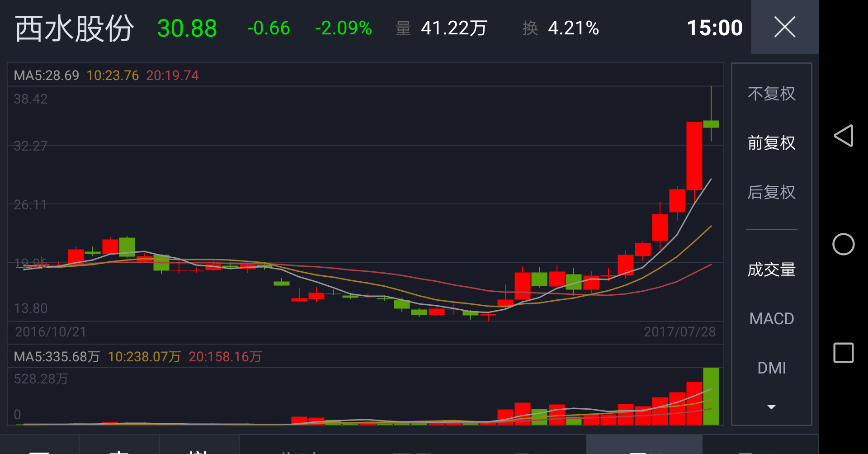Expand more indicators with the down arrow
Image resolution: width=868 pixels, height=454 pixels.
tap(771, 407)
